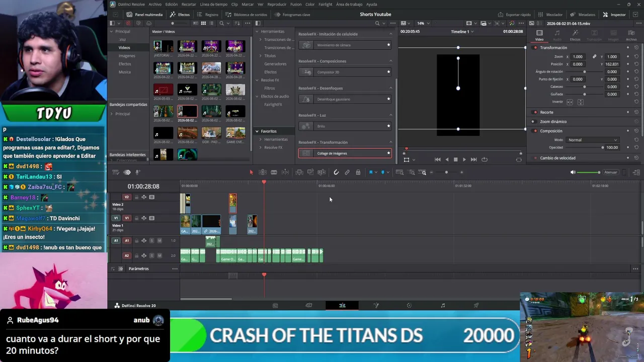Toggle the Transformación enable switch
644x362 pixels.
click(535, 48)
